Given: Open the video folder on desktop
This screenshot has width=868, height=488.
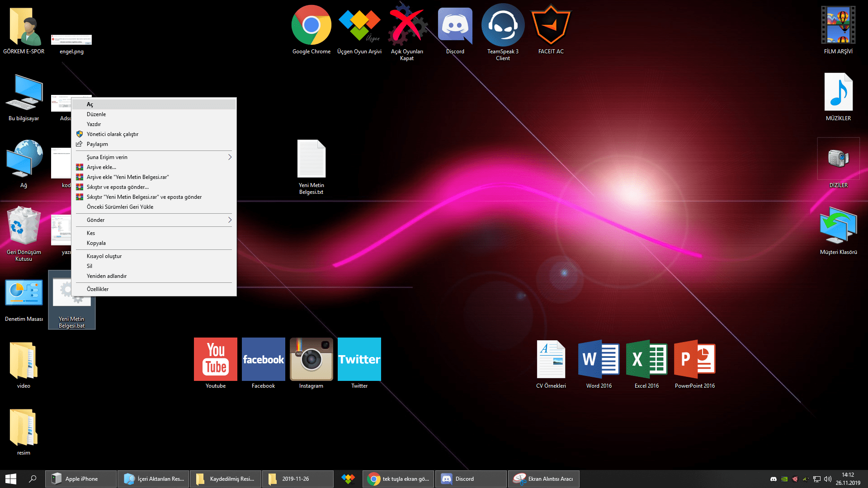Looking at the screenshot, I should (x=24, y=364).
